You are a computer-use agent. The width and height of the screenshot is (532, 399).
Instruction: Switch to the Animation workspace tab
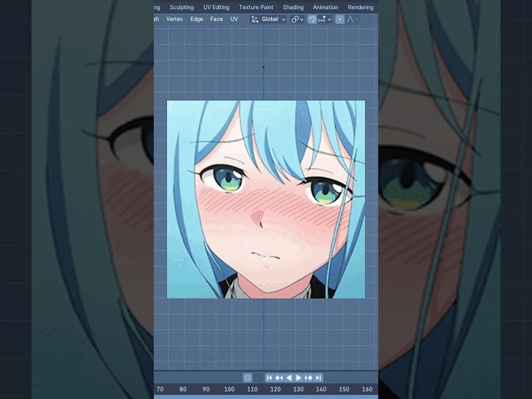pos(325,7)
